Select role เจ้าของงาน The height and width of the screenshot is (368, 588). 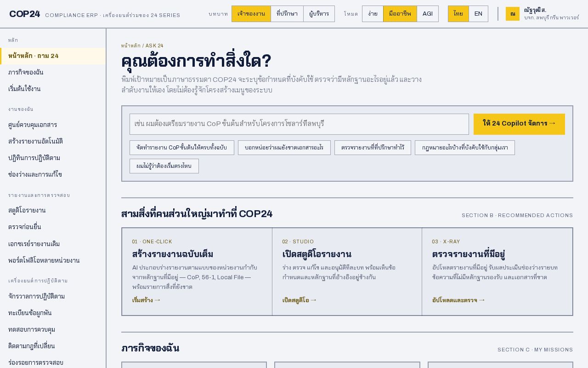(x=251, y=14)
